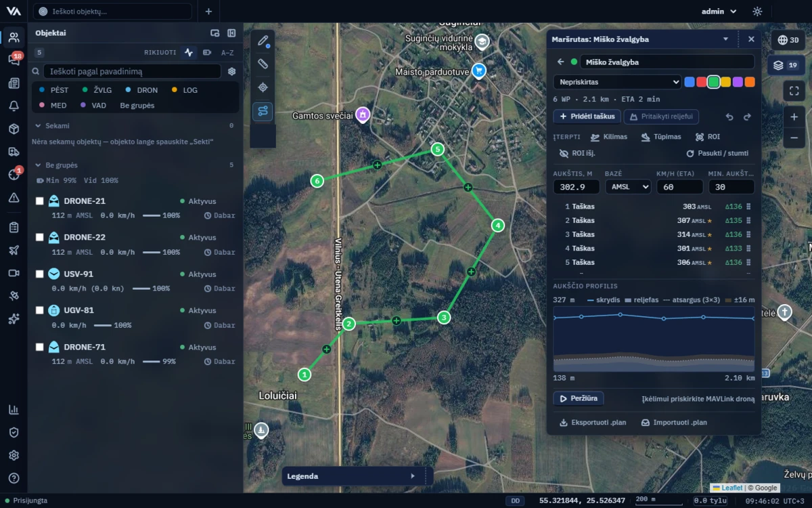Collapse the Be grupės group
This screenshot has width=812, height=508.
(37, 165)
